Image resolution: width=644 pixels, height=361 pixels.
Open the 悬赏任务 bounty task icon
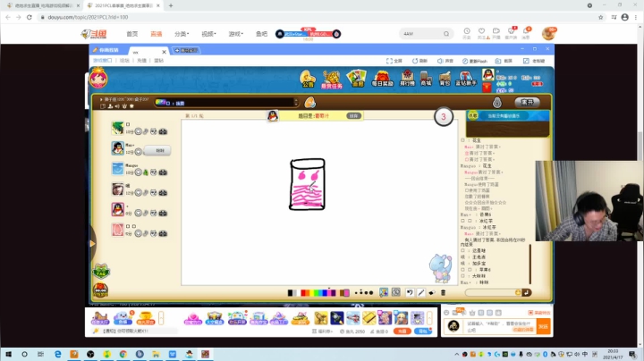point(332,80)
